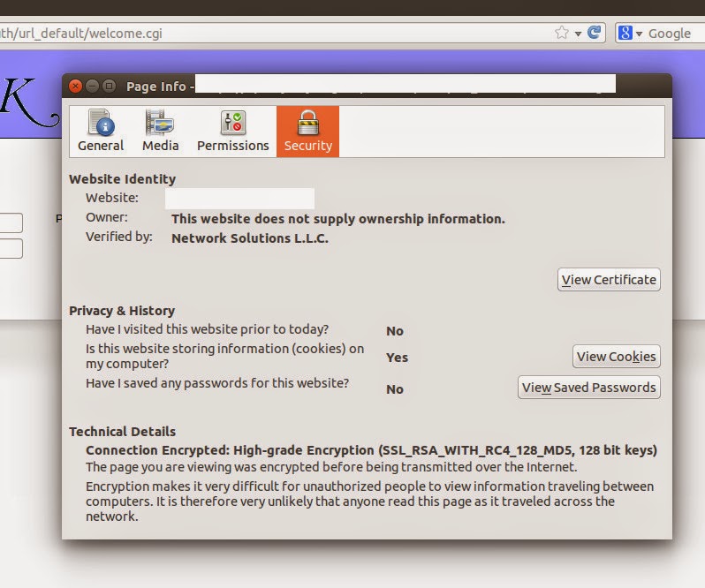The image size is (705, 588).
Task: Close the Page Info window
Action: (x=76, y=86)
